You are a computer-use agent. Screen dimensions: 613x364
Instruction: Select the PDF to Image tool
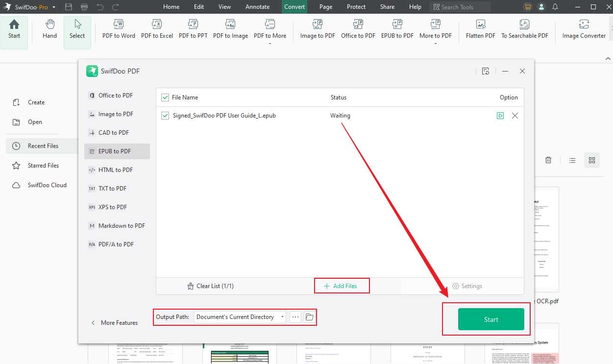230,30
